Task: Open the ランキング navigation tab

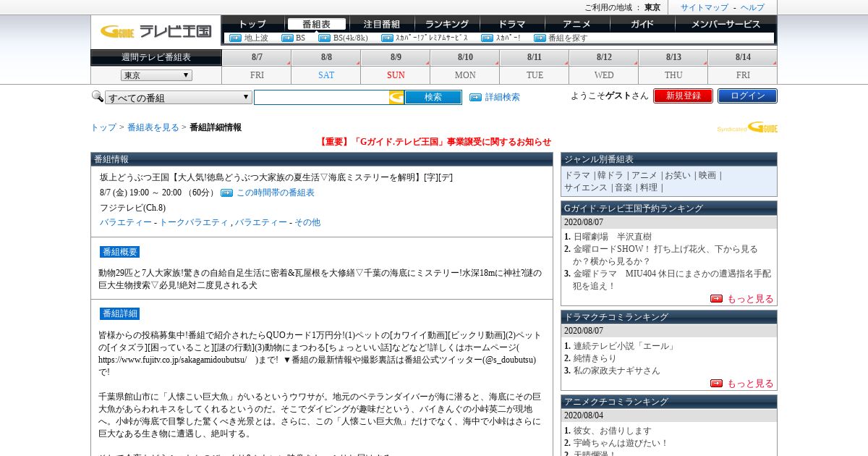Action: pos(447,24)
